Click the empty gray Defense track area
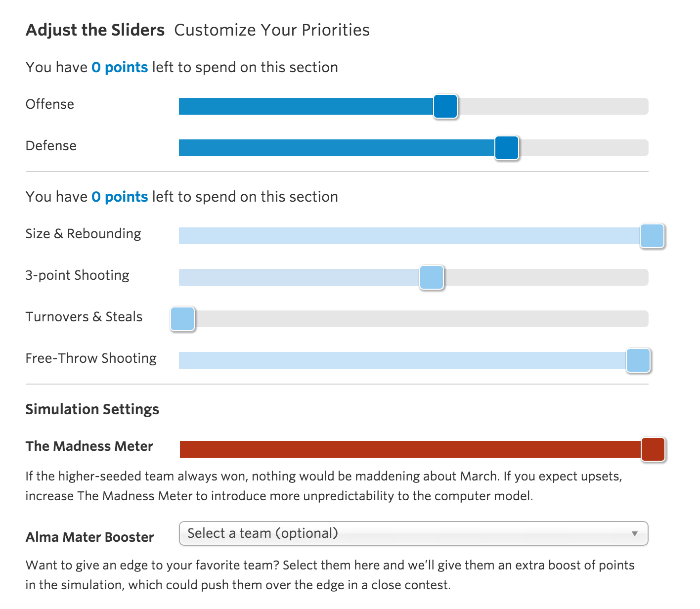Image resolution: width=700 pixels, height=609 pixels. coord(583,148)
